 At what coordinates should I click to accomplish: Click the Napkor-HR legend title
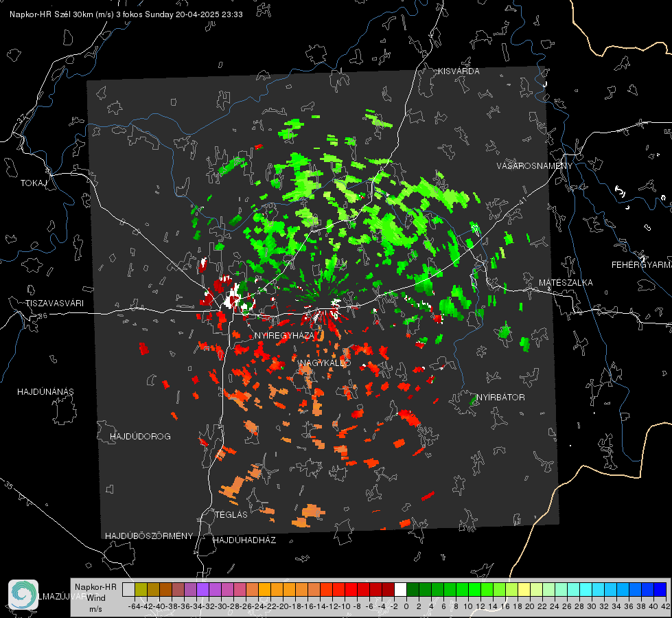point(95,587)
